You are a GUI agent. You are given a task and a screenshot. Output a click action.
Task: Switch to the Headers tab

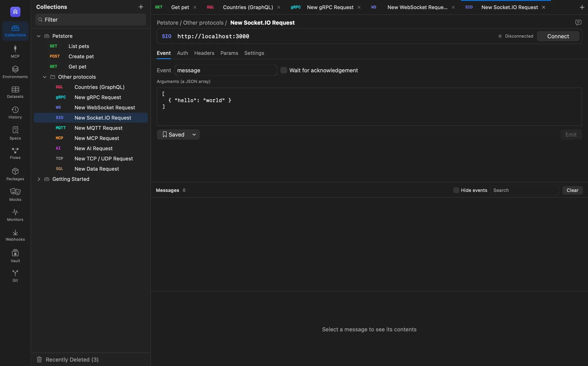click(x=204, y=53)
